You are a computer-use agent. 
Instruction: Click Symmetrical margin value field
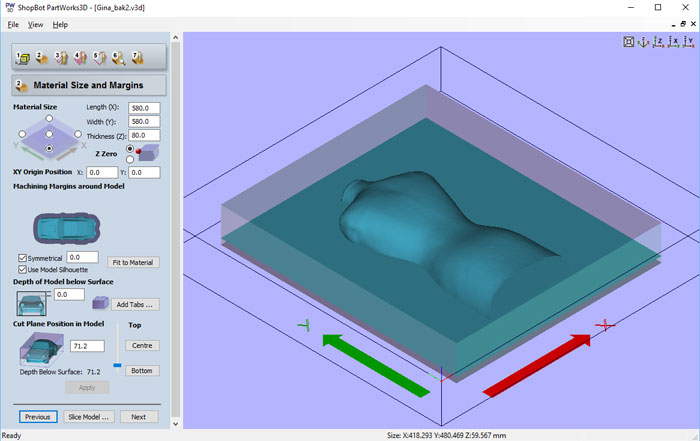[82, 257]
